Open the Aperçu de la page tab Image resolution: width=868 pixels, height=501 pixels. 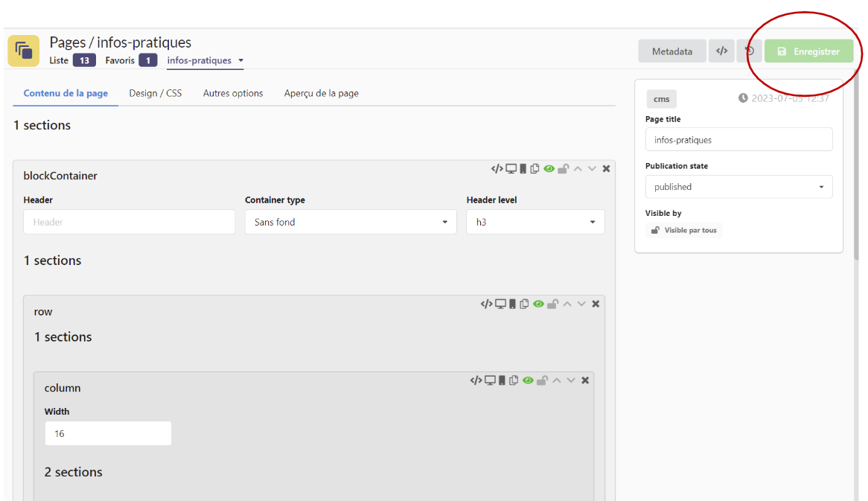[321, 93]
